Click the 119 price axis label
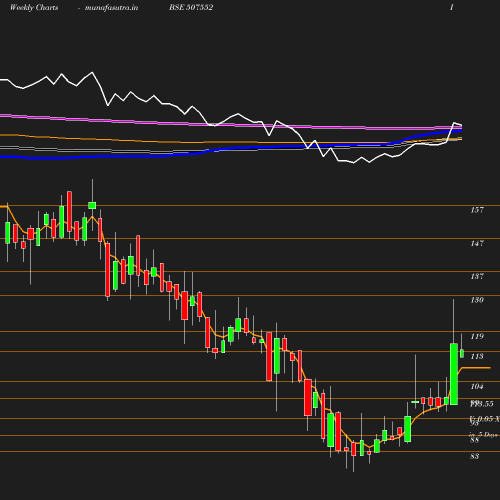This screenshot has width=500, height=500. click(x=477, y=336)
